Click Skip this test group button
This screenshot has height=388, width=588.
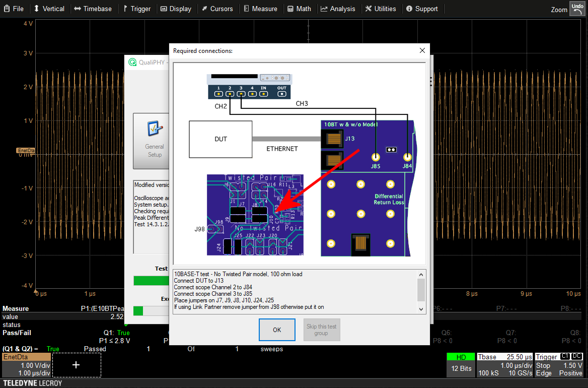click(x=321, y=330)
